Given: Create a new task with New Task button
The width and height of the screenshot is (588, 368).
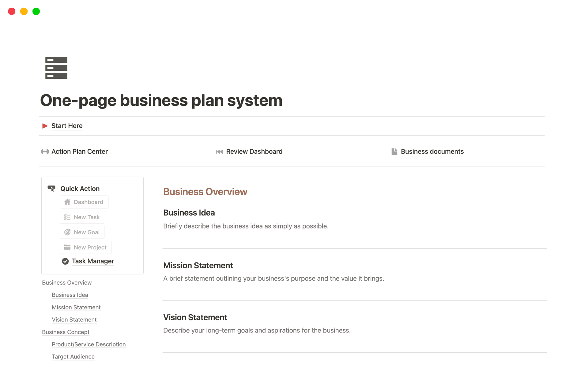Looking at the screenshot, I should [82, 217].
